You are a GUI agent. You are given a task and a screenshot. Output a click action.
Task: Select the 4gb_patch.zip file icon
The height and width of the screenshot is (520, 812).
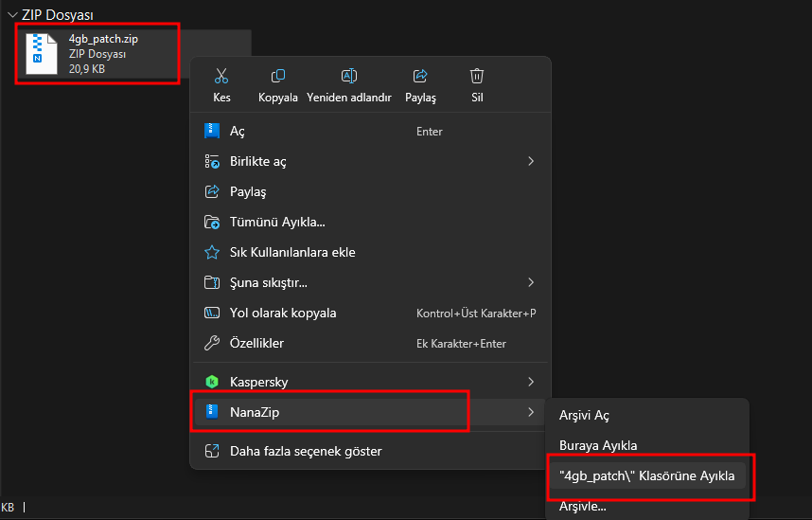(42, 53)
